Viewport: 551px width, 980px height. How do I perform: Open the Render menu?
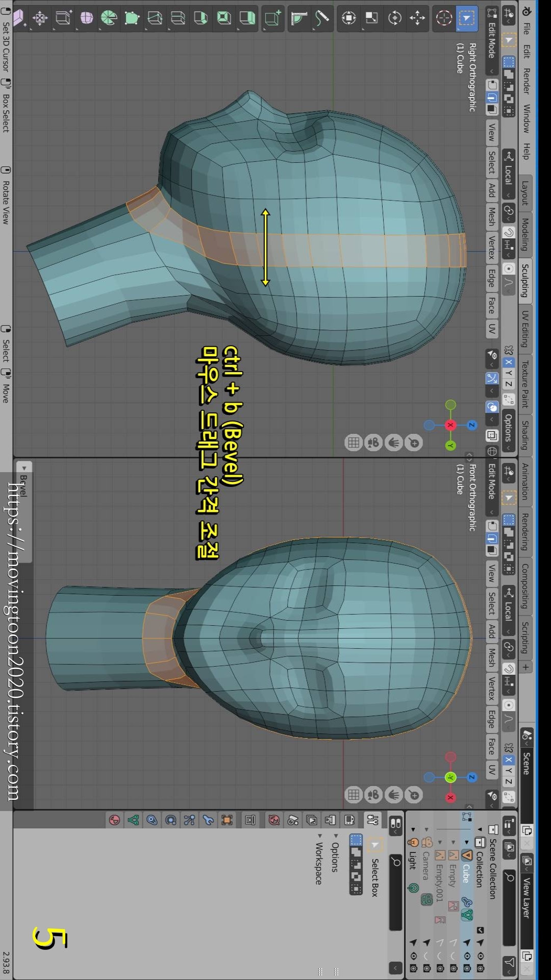(x=526, y=81)
